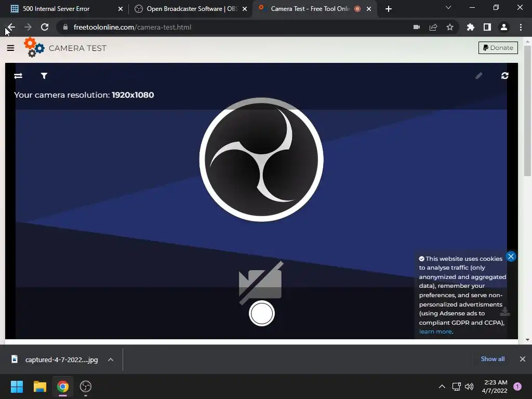Viewport: 532px width, 399px height.
Task: Bookmark this page with the star icon
Action: tap(450, 27)
